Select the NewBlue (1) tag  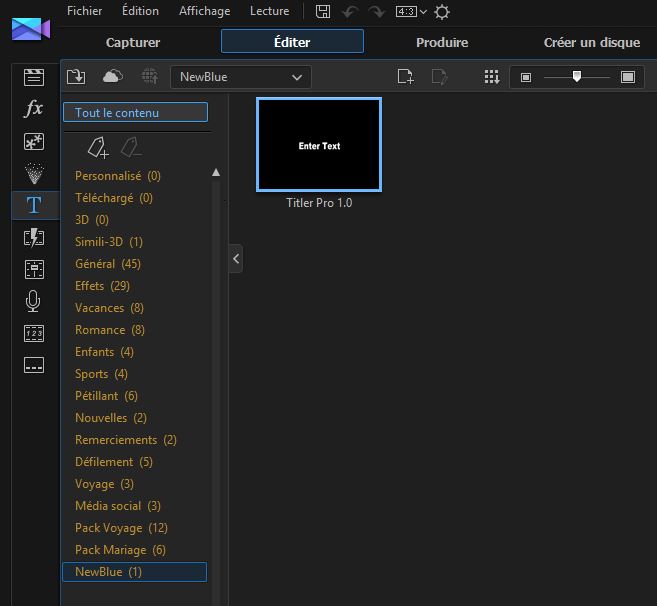click(x=135, y=572)
